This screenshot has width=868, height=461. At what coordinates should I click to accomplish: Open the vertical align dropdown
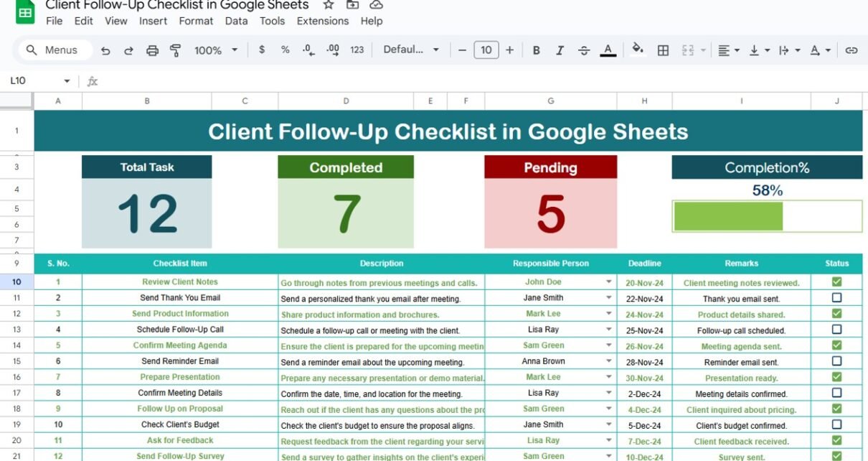758,50
